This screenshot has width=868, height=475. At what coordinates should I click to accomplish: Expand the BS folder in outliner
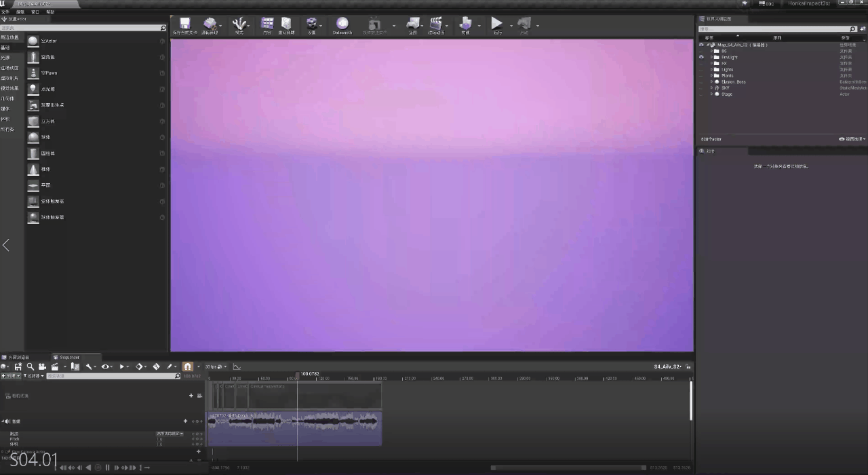(x=711, y=51)
